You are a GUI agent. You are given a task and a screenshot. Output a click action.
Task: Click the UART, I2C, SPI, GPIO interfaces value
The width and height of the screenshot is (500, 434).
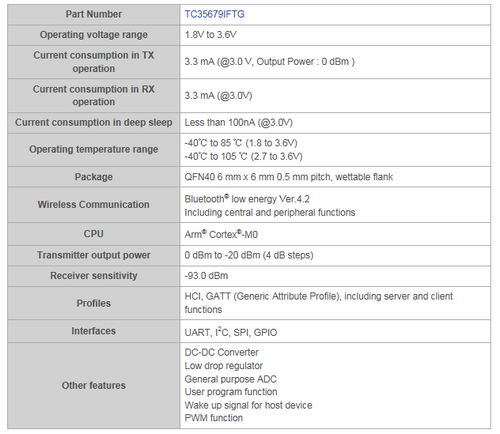(x=231, y=332)
